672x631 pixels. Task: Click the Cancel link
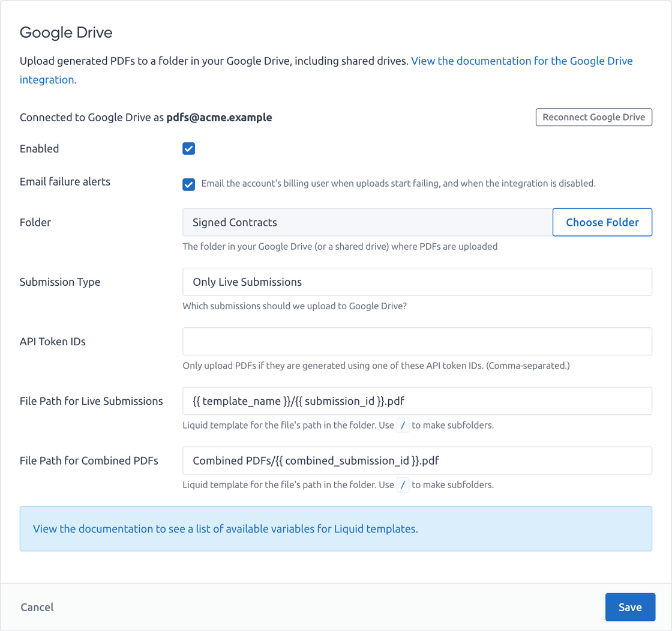[37, 608]
